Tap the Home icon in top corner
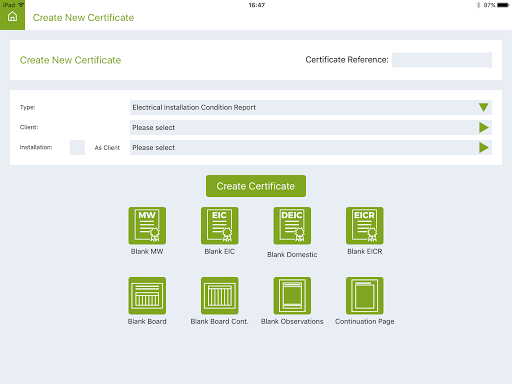 click(x=12, y=16)
